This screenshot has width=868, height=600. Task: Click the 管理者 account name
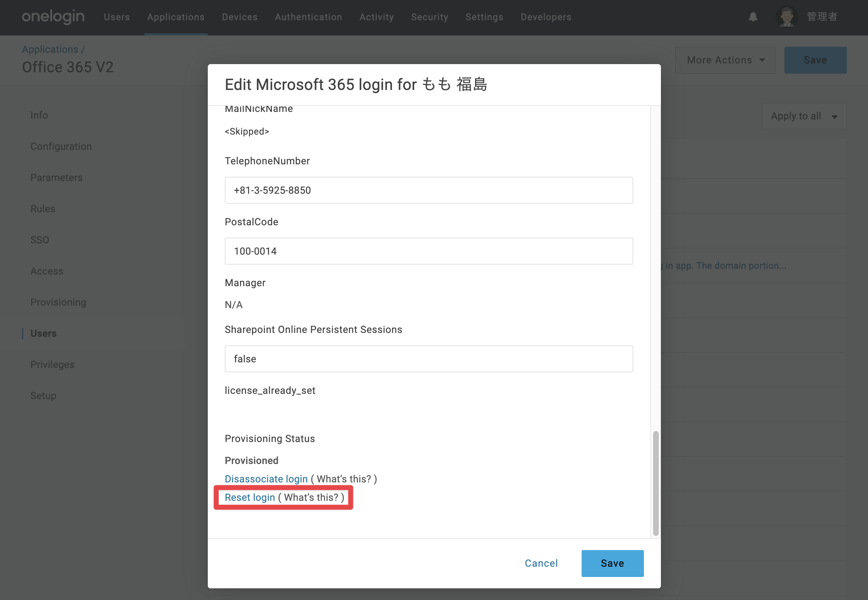[x=822, y=17]
